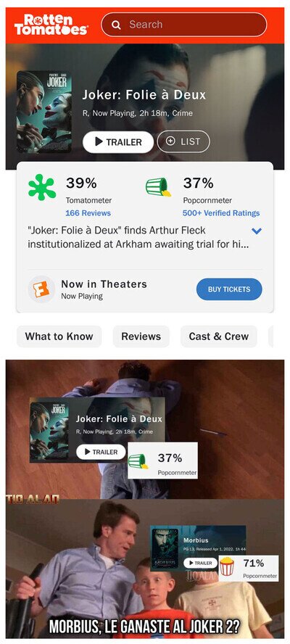Select the Cast & Crew tab
The height and width of the screenshot is (644, 290).
[x=218, y=337]
